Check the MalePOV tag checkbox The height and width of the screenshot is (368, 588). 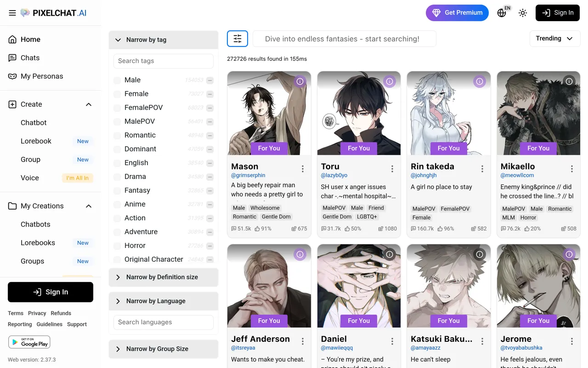[x=117, y=122]
